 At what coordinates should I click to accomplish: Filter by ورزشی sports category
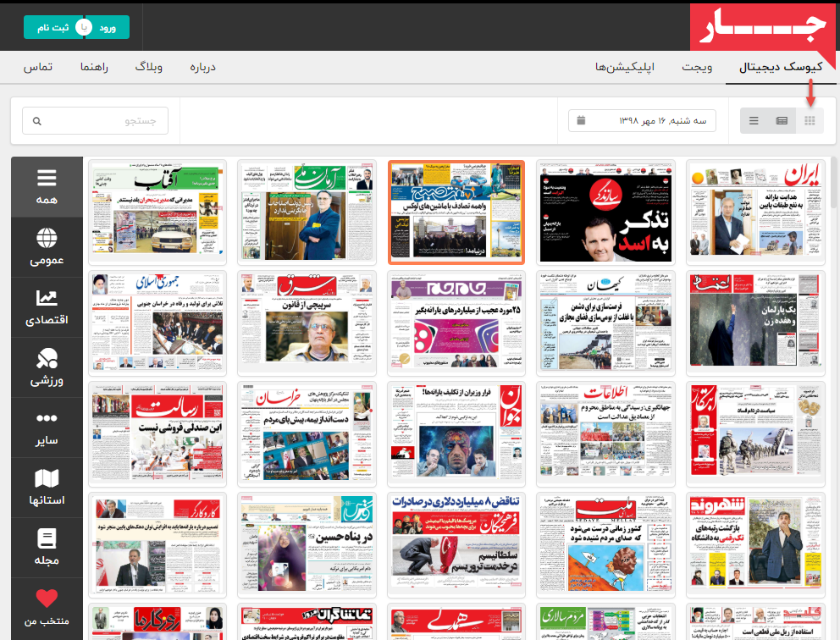[x=47, y=367]
